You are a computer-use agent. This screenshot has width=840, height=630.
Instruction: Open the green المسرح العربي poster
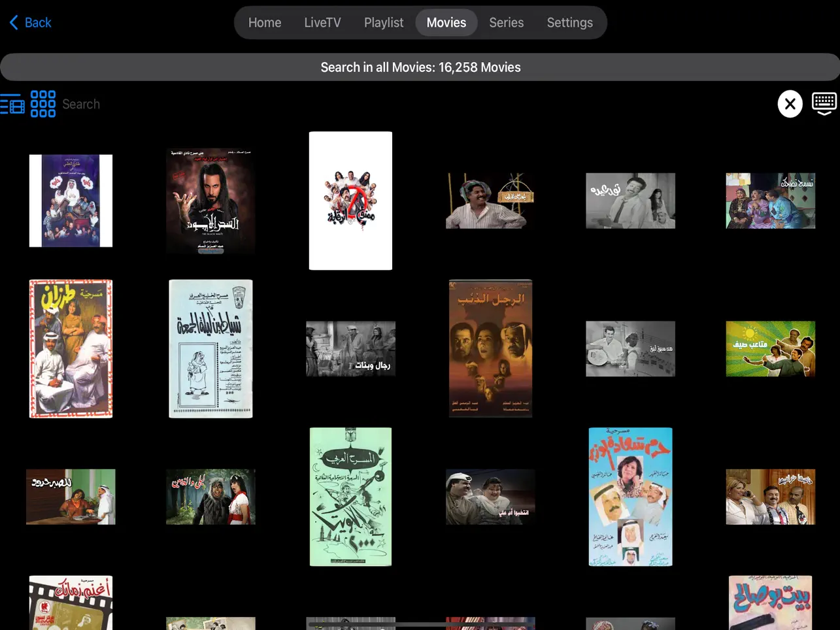(350, 497)
